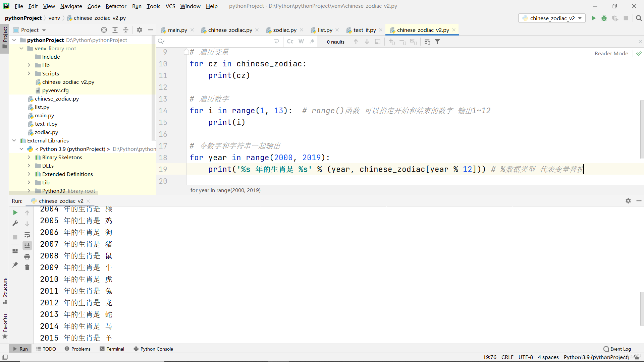Toggle Words W search option
This screenshot has height=362, width=644.
[x=301, y=42]
